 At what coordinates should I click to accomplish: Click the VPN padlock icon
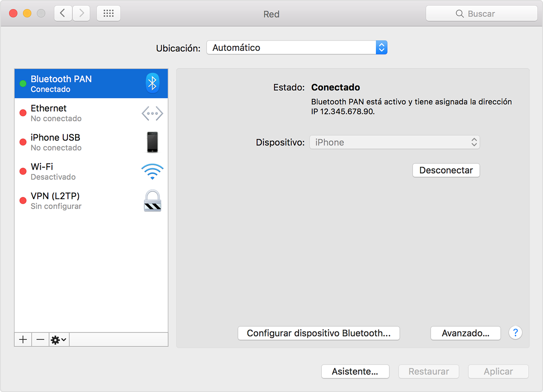pos(152,201)
